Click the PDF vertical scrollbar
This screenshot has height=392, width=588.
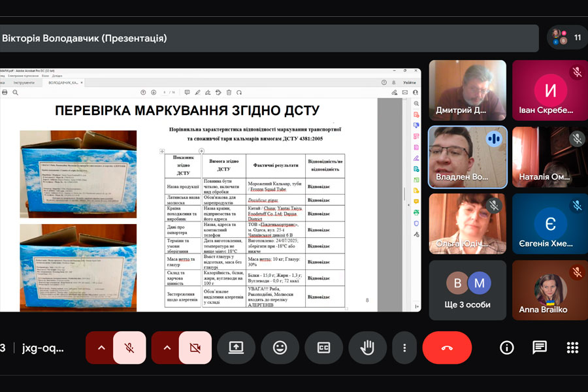click(404, 196)
